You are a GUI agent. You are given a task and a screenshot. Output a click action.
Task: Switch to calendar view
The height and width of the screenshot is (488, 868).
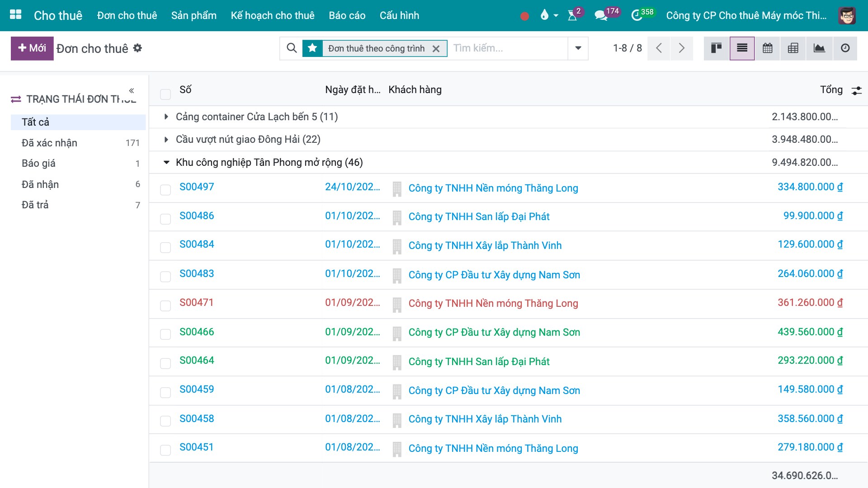[767, 48]
